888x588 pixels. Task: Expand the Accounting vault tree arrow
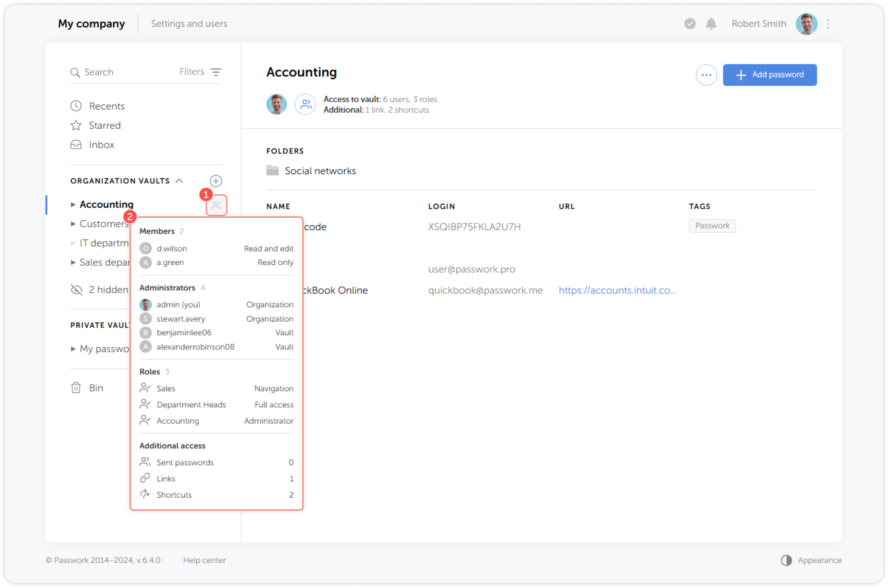(x=73, y=204)
